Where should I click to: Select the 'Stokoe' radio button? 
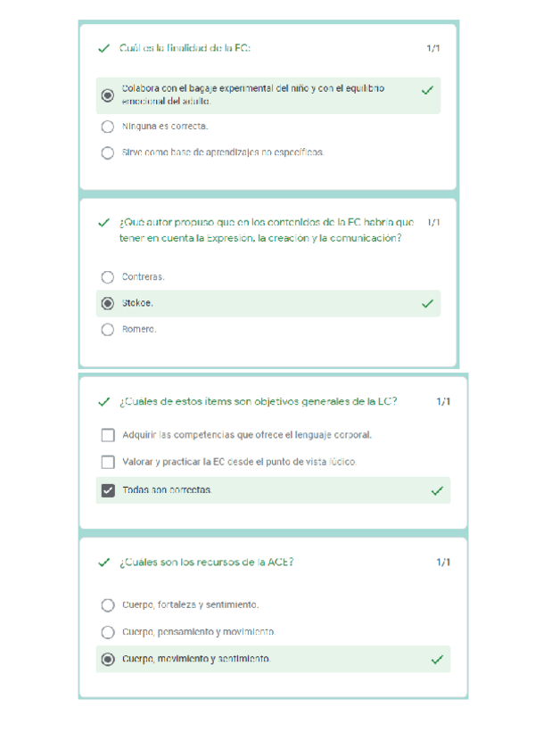(x=108, y=303)
